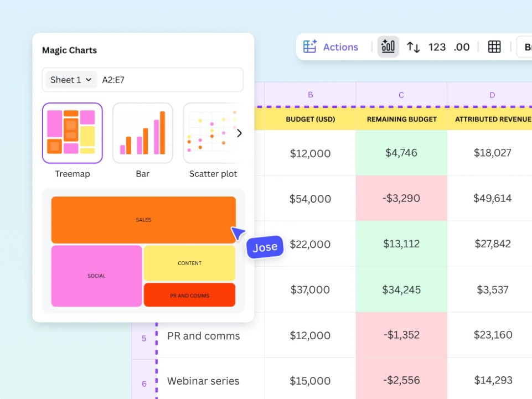Click the 123 number format icon
Screen dimensions: 532x399
click(437, 47)
